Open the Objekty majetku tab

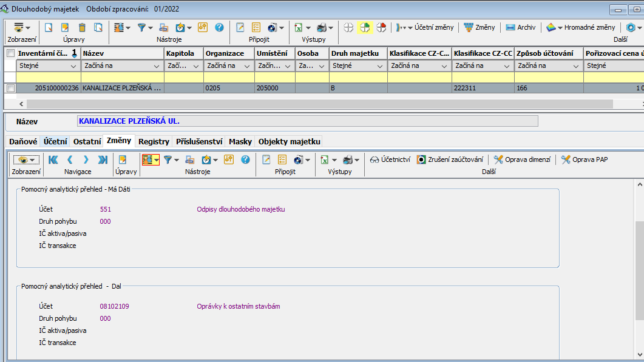click(289, 141)
